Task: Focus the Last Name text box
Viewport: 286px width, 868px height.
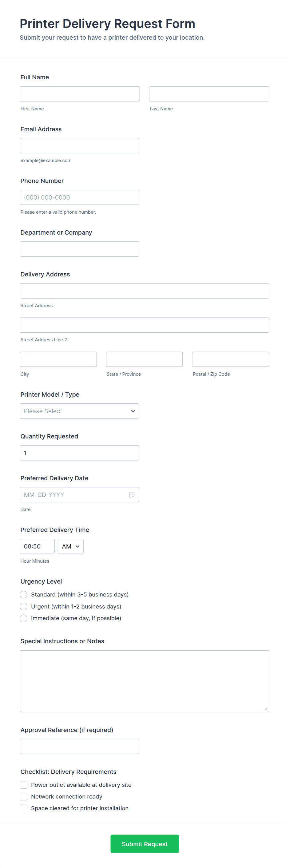Action: [209, 94]
